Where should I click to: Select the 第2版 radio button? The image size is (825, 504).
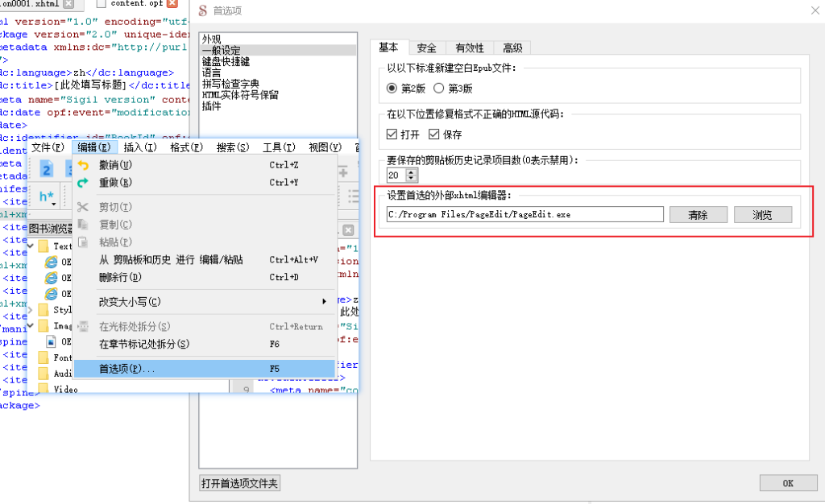(392, 89)
